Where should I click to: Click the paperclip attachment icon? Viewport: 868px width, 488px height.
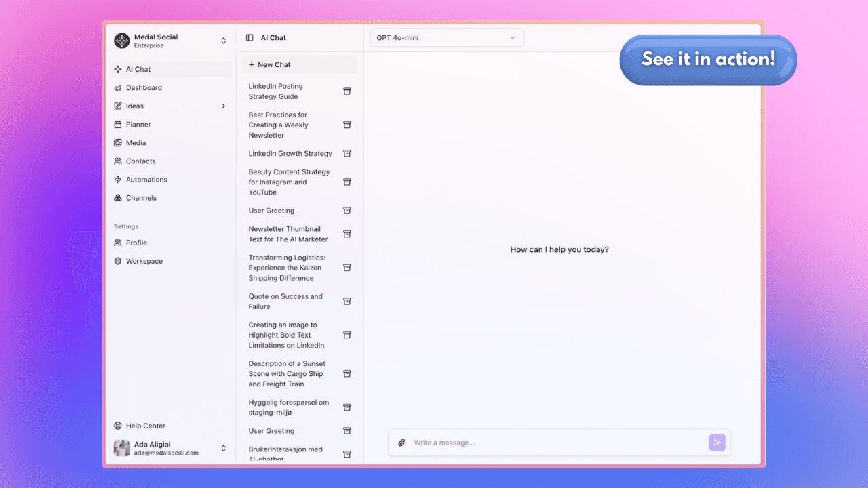click(401, 443)
